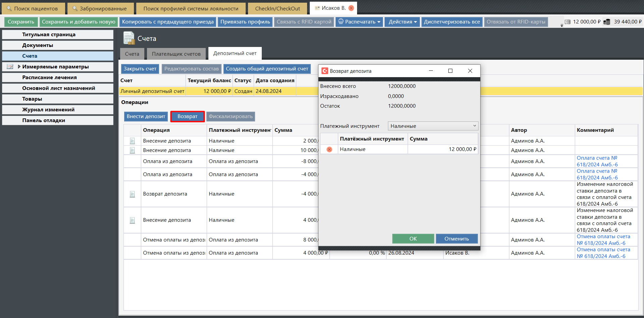Click the accounts icon beside the Счета heading
This screenshot has height=318, width=644.
coord(129,38)
